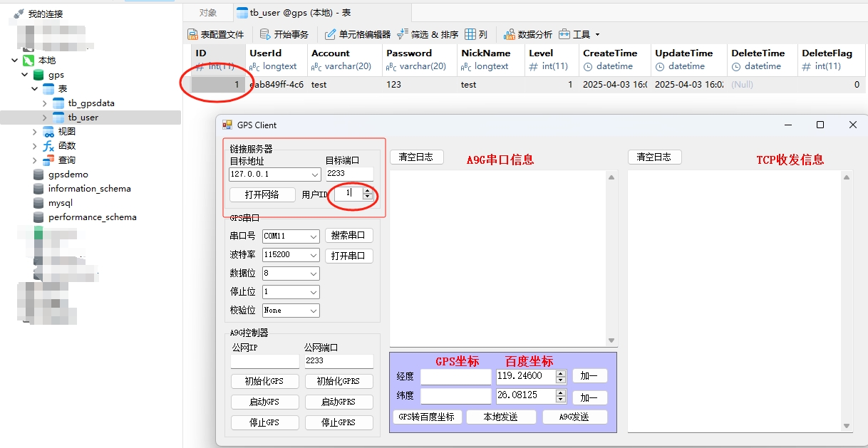The width and height of the screenshot is (868, 448).
Task: Clear the TCP收发信息 log
Action: (654, 157)
